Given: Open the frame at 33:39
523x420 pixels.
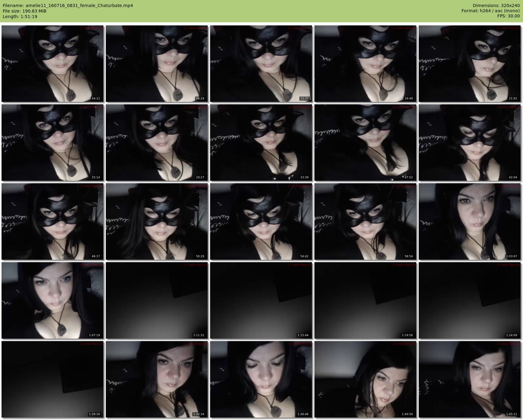Looking at the screenshot, I should pyautogui.click(x=261, y=143).
